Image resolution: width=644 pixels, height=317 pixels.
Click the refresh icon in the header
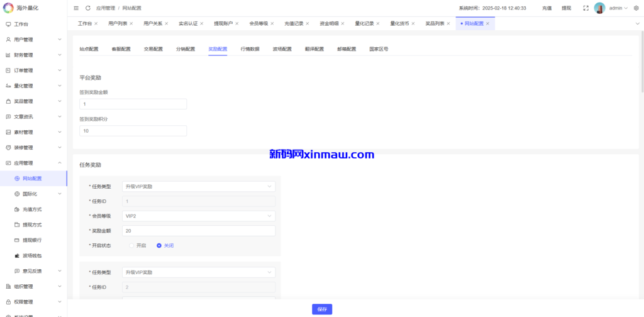[88, 8]
